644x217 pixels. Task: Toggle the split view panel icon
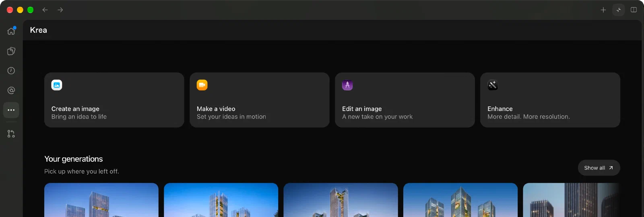[x=634, y=10]
